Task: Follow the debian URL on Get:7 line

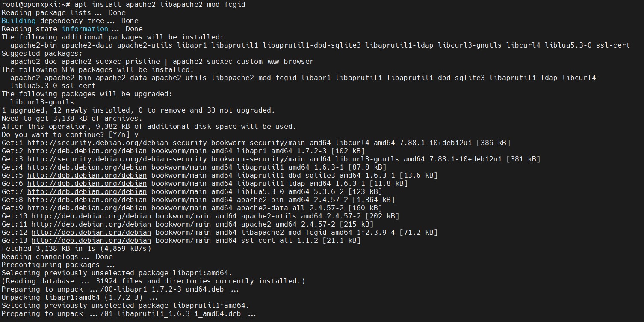Action: (87, 191)
